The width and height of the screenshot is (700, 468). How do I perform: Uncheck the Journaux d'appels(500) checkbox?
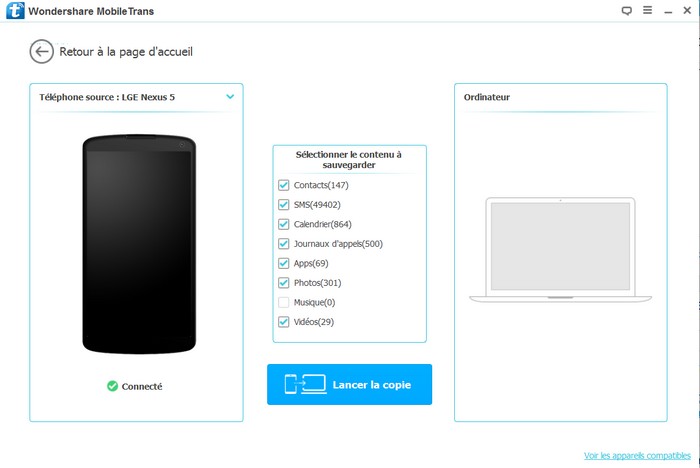click(283, 243)
